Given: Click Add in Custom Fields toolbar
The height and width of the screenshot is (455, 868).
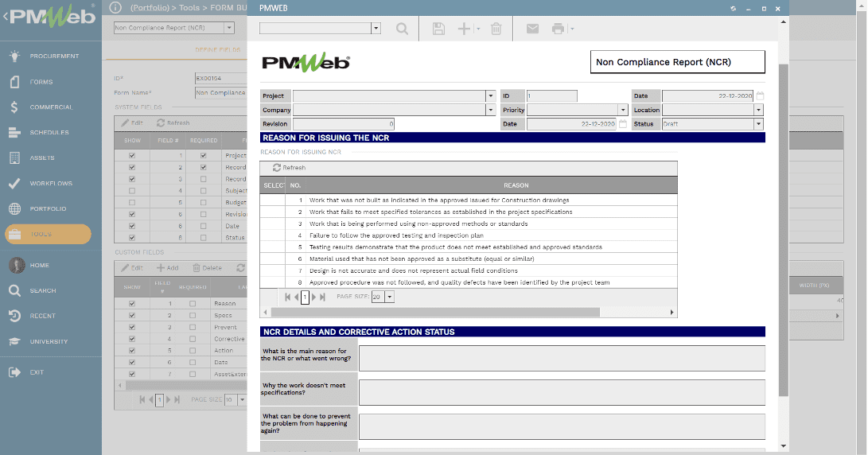Looking at the screenshot, I should (x=168, y=268).
